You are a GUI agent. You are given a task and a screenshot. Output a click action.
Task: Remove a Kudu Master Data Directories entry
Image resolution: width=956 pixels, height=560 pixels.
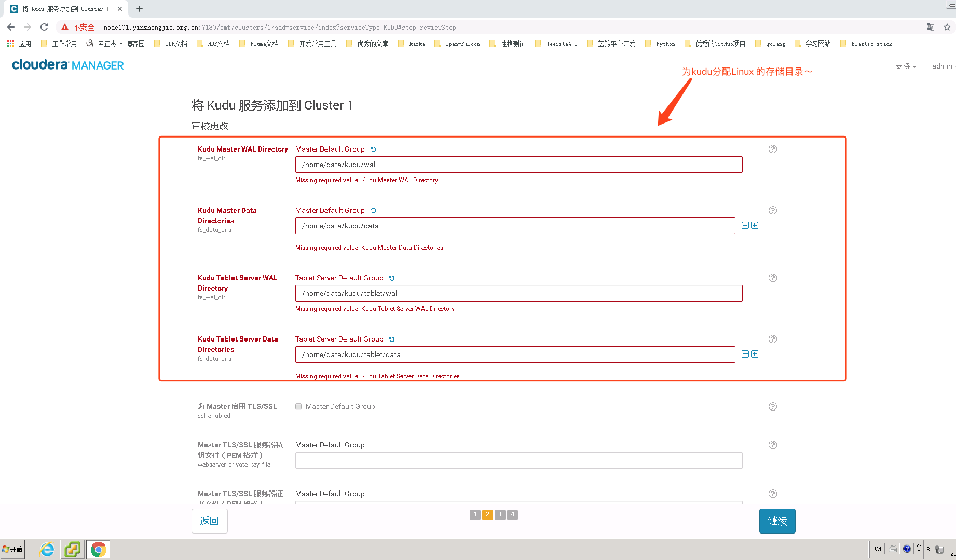coord(745,225)
